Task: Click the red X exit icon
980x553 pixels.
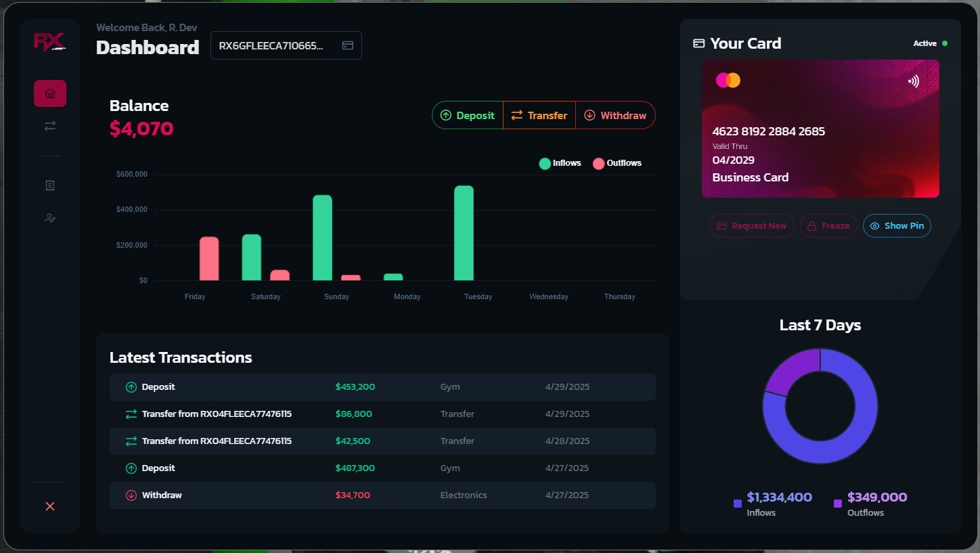Action: pyautogui.click(x=50, y=506)
